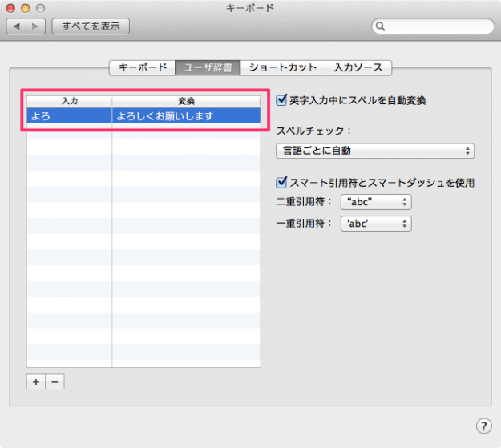
Task: Click the minus button to remove entry
Action: pyautogui.click(x=55, y=382)
